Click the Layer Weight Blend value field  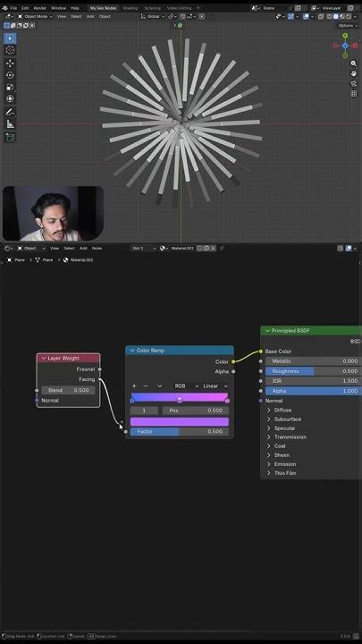pyautogui.click(x=68, y=390)
